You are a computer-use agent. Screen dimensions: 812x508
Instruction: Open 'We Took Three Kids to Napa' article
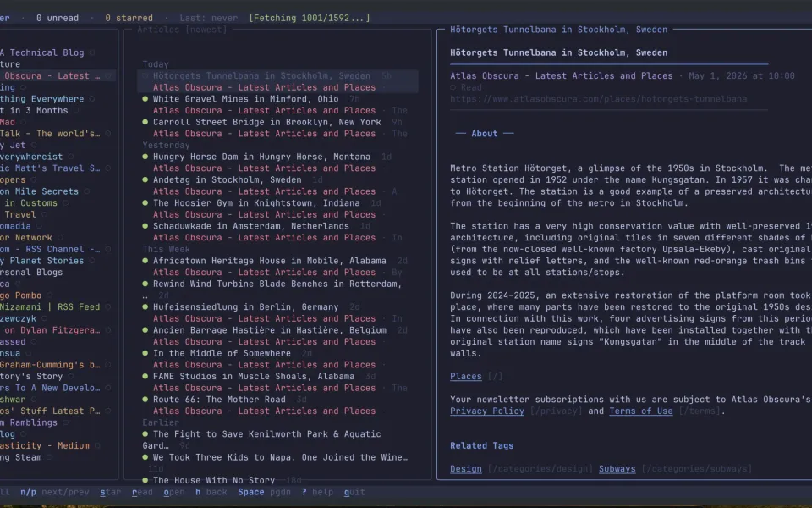pos(280,457)
